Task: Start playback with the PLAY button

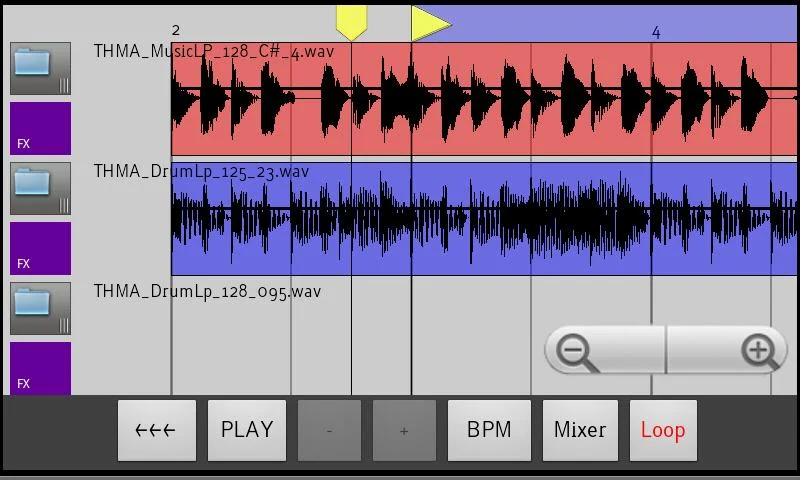Action: tap(247, 430)
